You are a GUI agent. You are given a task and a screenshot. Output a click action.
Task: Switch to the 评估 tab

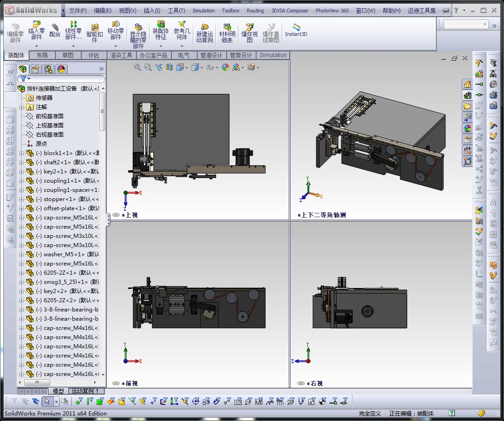[93, 55]
